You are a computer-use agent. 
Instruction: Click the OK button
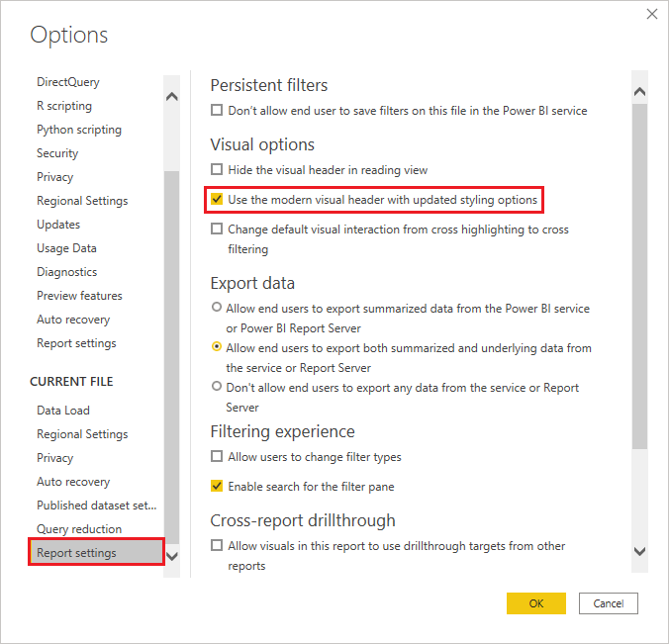click(535, 603)
